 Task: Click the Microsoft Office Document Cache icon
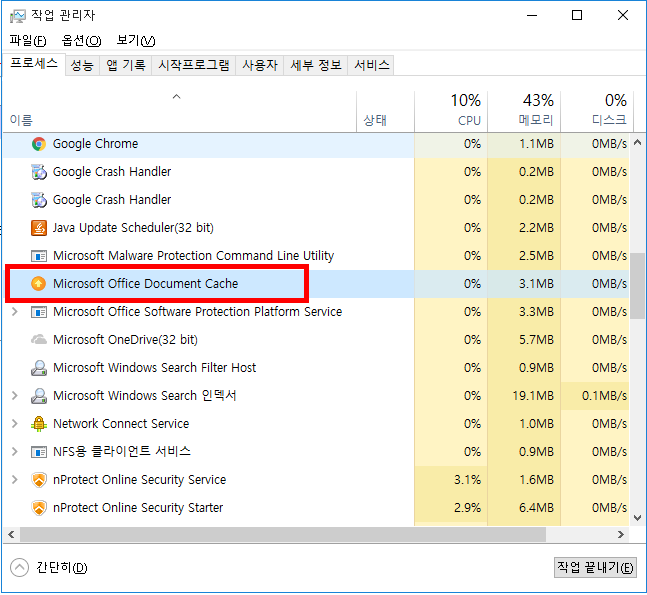click(39, 284)
